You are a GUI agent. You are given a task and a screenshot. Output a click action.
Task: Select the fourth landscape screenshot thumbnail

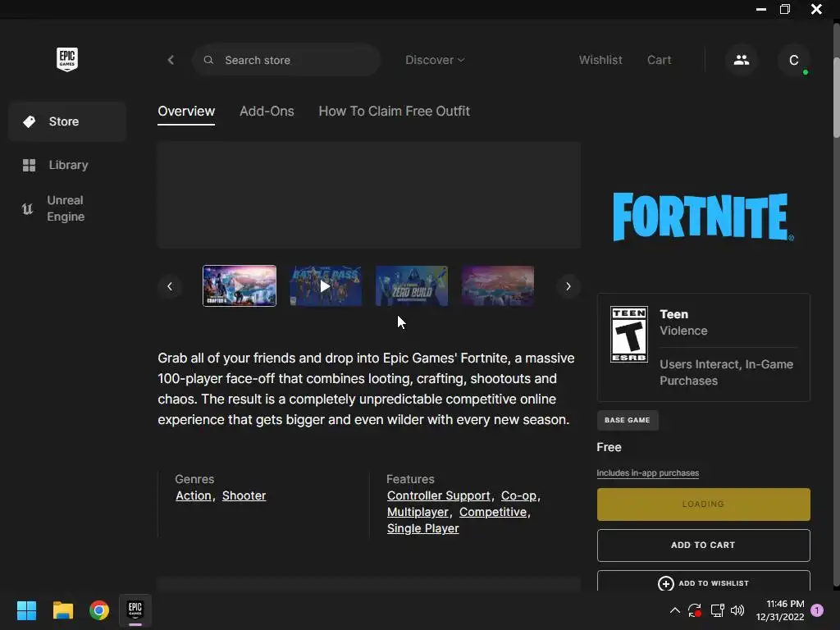click(x=498, y=286)
